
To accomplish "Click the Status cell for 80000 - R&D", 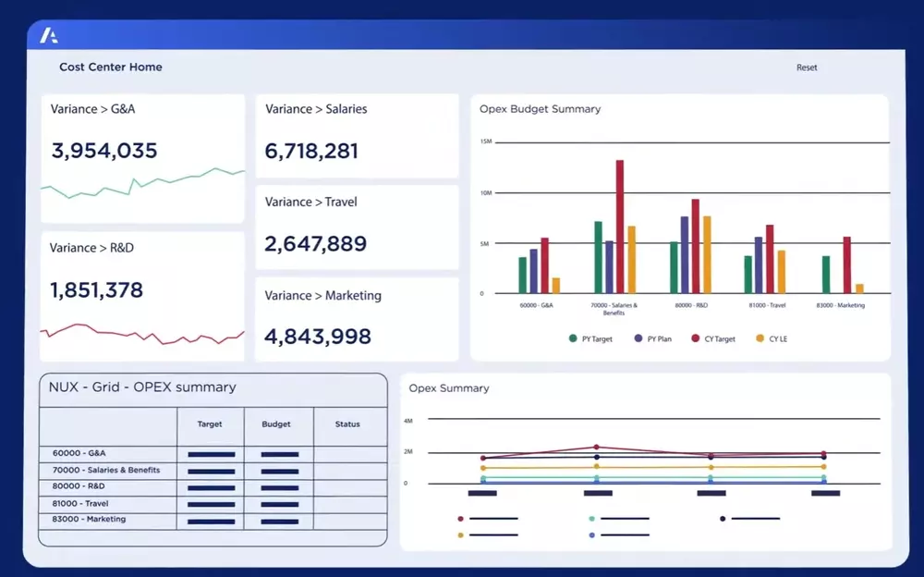I will click(x=350, y=487).
